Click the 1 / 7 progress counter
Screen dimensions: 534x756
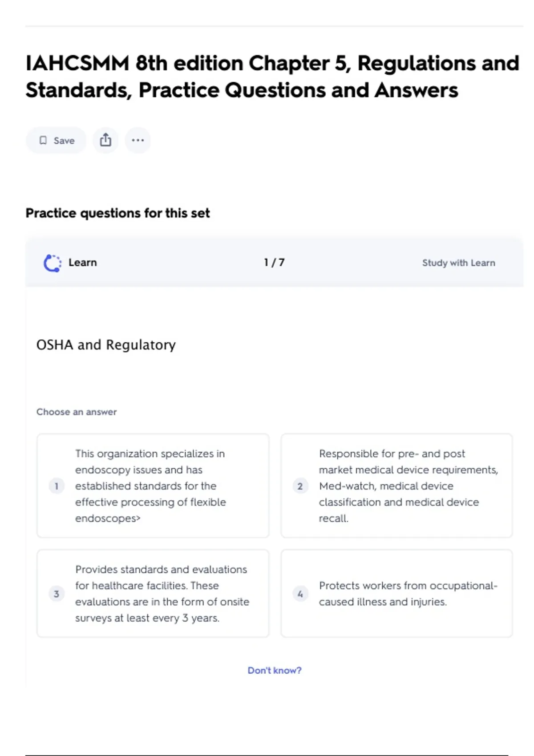click(274, 263)
